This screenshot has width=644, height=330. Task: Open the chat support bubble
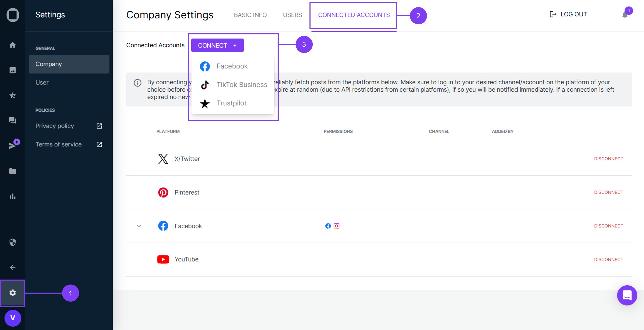tap(627, 295)
